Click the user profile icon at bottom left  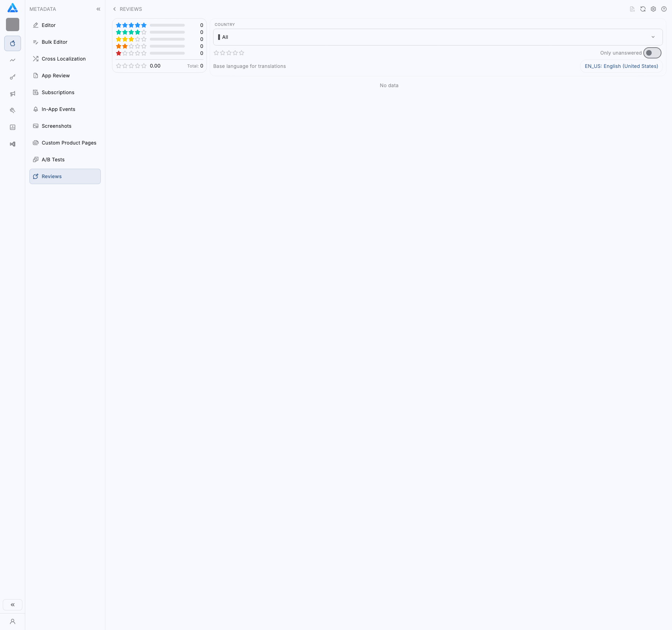pyautogui.click(x=13, y=622)
